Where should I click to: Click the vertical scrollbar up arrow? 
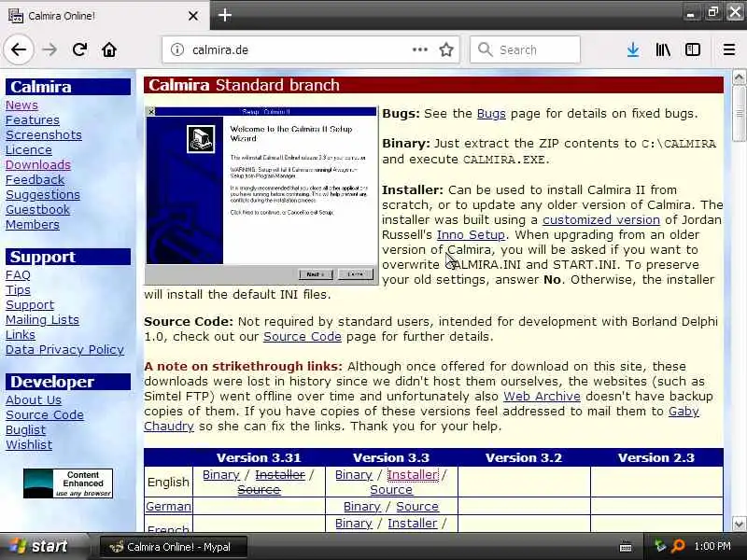(x=739, y=77)
